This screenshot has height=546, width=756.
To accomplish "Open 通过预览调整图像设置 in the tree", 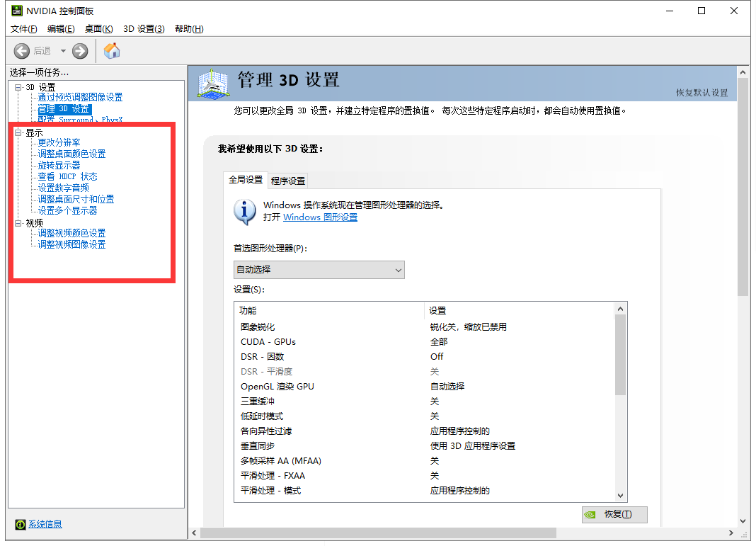I will click(x=80, y=98).
